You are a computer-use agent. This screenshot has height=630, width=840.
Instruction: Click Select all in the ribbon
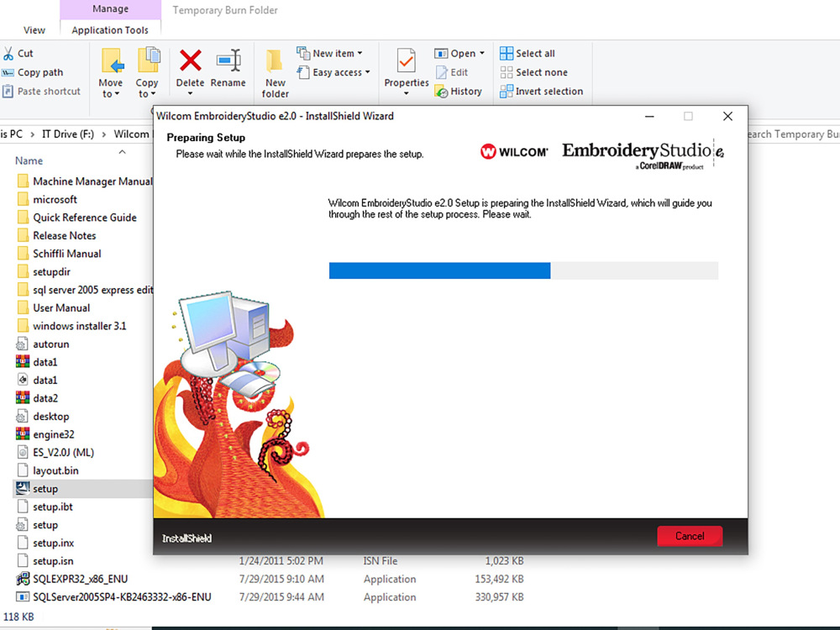[528, 53]
